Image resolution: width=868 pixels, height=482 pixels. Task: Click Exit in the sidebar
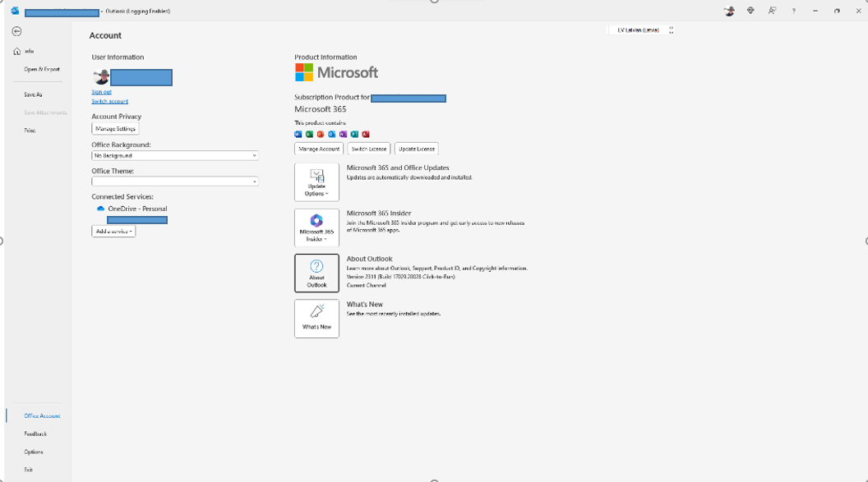tap(28, 470)
